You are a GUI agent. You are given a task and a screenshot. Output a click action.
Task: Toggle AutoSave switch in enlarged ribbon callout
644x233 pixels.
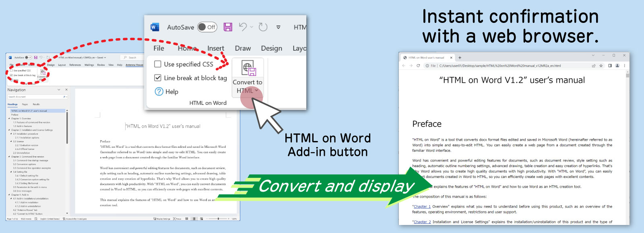pos(207,27)
